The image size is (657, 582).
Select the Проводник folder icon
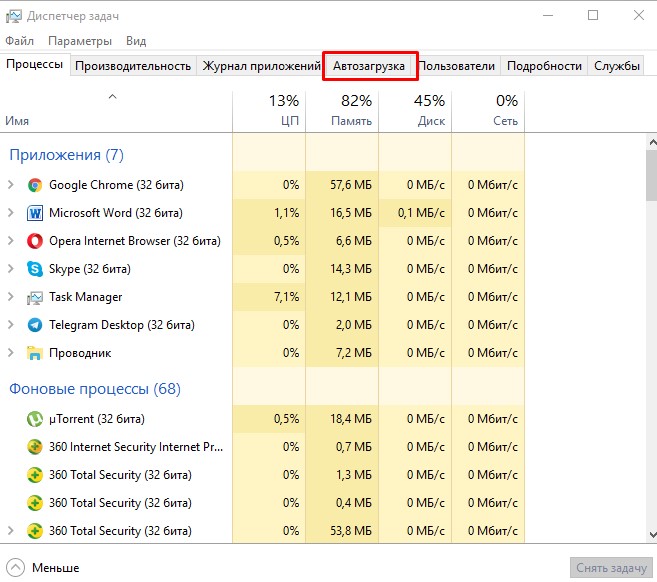(35, 353)
